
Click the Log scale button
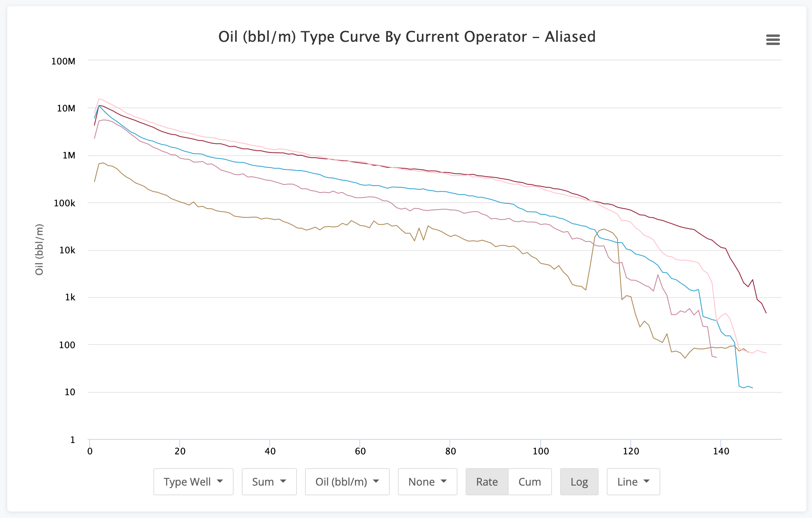coord(579,482)
